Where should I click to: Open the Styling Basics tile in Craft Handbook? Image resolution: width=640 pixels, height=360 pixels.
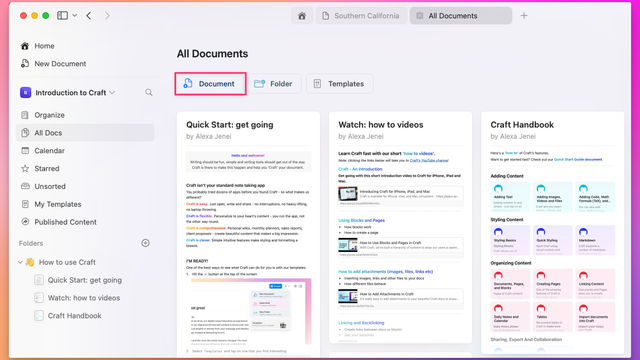point(510,240)
